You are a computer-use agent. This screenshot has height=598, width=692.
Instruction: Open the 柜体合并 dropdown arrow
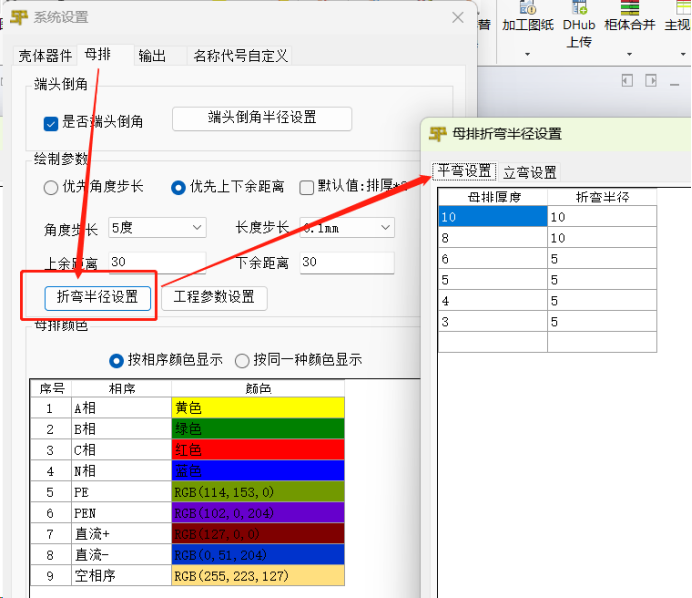(x=629, y=54)
